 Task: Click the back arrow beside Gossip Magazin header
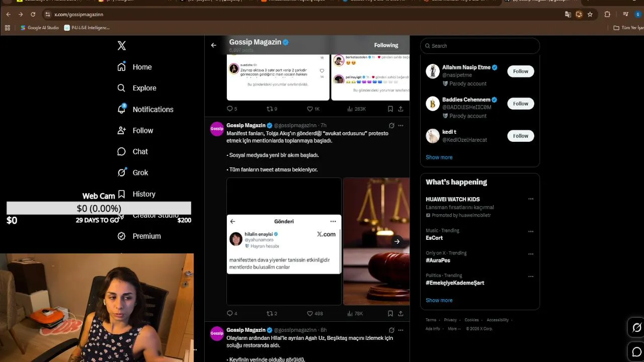coord(214,45)
